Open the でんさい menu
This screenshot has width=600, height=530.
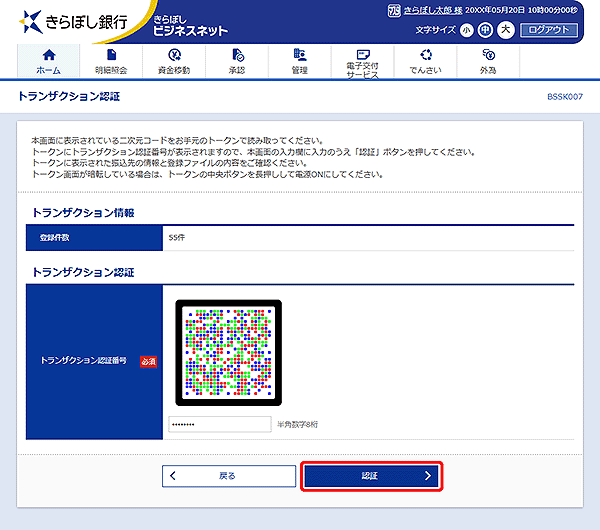tap(425, 61)
